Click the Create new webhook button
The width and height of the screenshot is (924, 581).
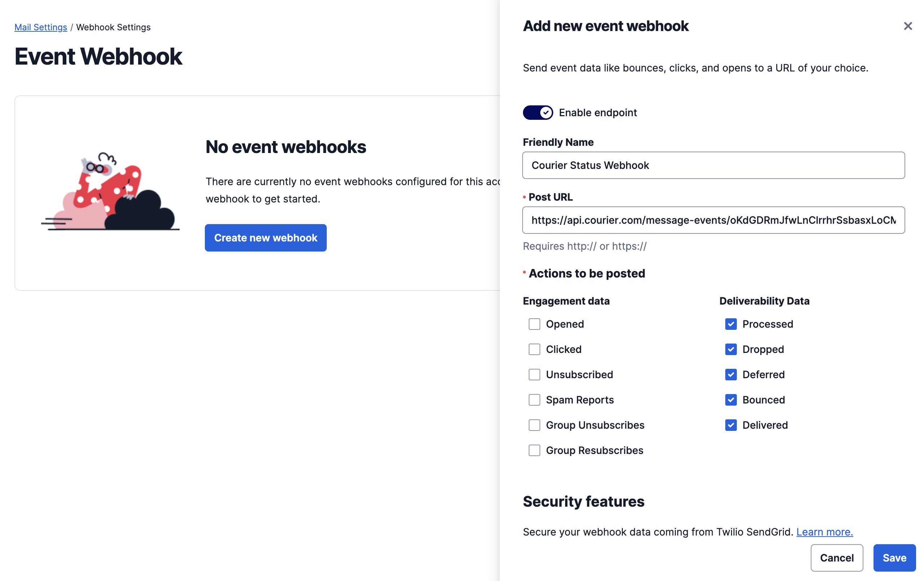pyautogui.click(x=265, y=238)
